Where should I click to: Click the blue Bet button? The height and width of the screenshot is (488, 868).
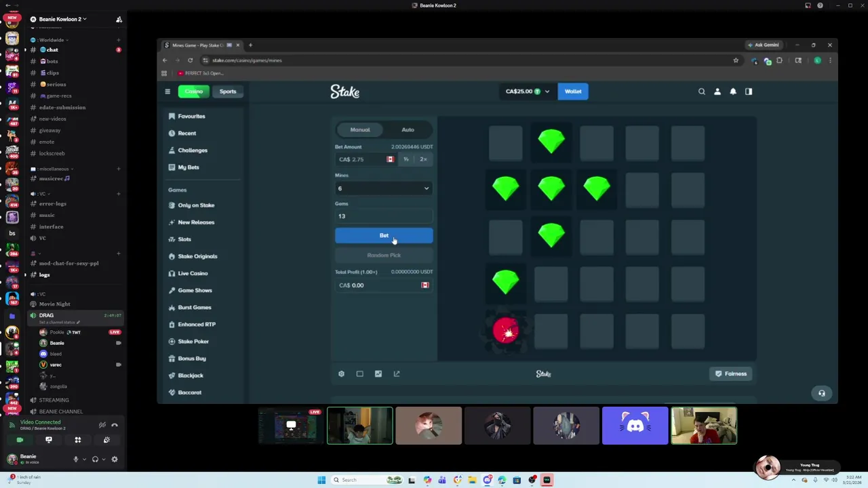384,235
